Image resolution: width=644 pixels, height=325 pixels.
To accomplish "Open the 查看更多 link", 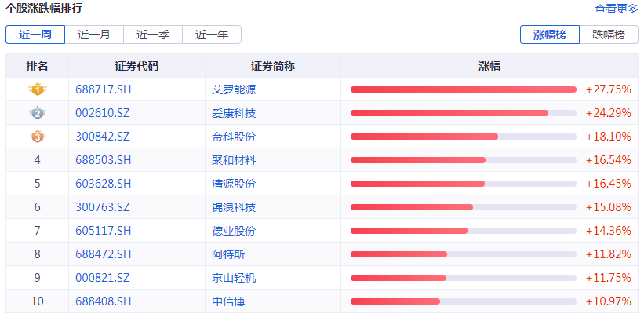I will point(616,9).
